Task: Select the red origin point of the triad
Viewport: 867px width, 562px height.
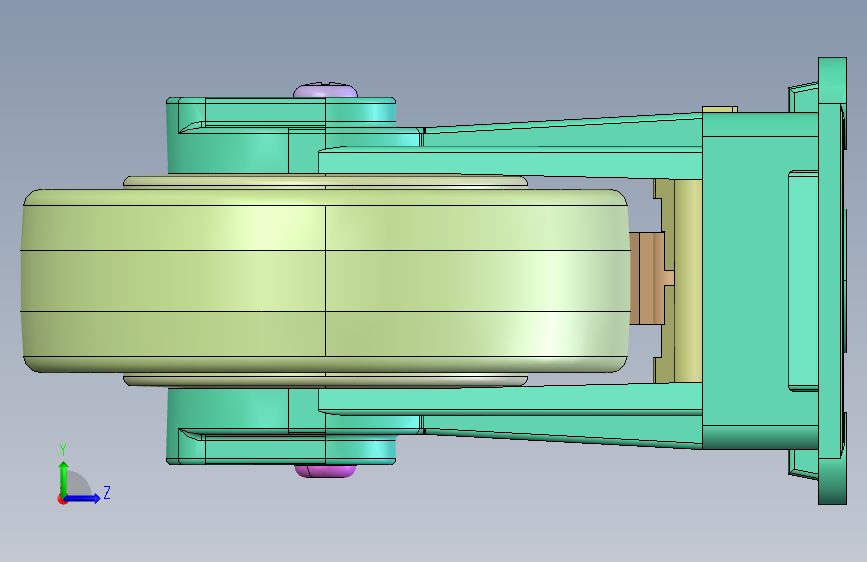Action: pyautogui.click(x=62, y=499)
